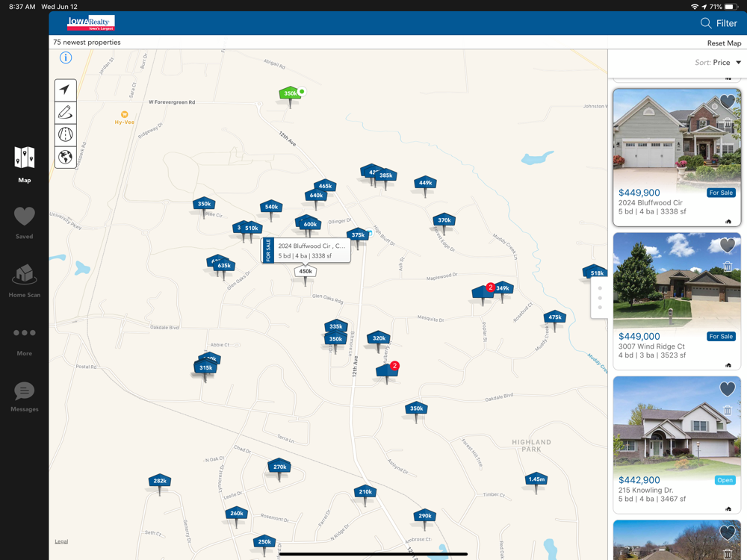Select the 465k map pin
747x560 pixels.
coord(326,186)
